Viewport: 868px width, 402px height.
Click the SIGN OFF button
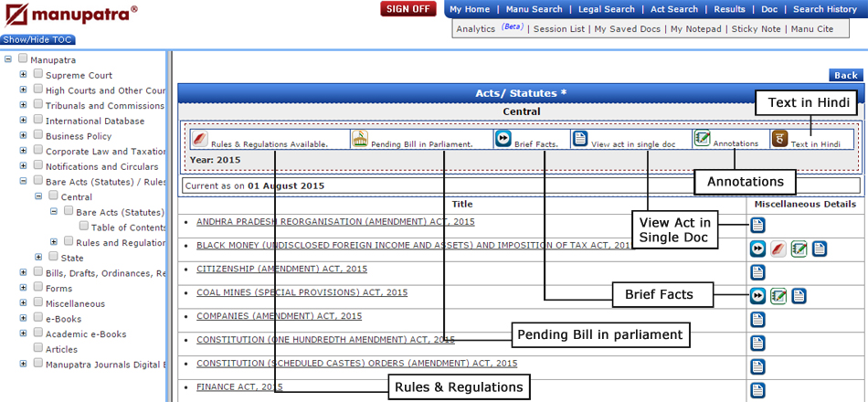(408, 9)
